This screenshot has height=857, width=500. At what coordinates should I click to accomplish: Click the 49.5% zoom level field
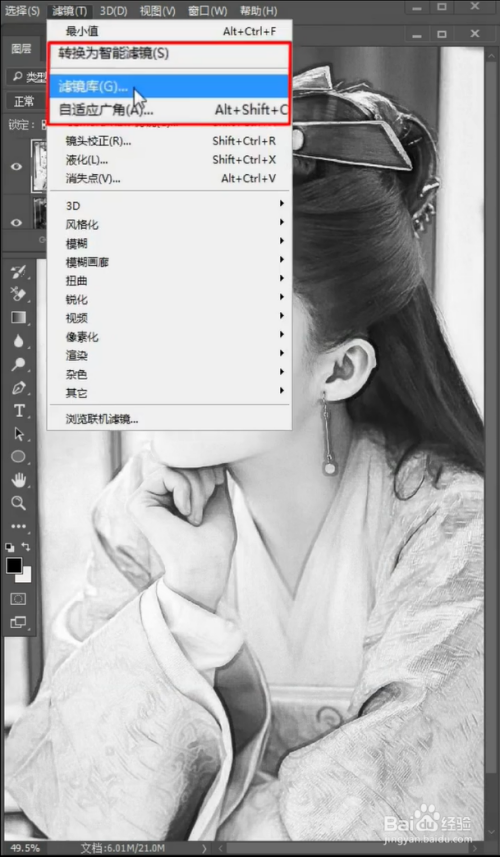click(25, 848)
